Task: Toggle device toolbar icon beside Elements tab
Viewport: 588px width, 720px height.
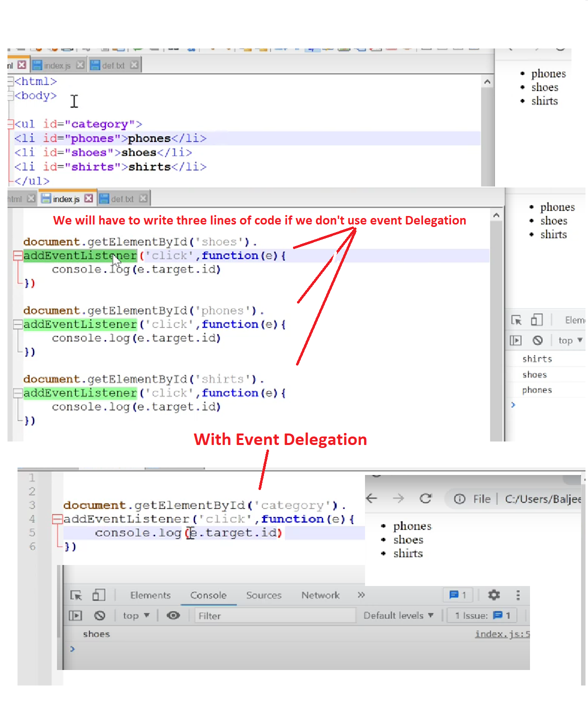Action: pos(98,595)
